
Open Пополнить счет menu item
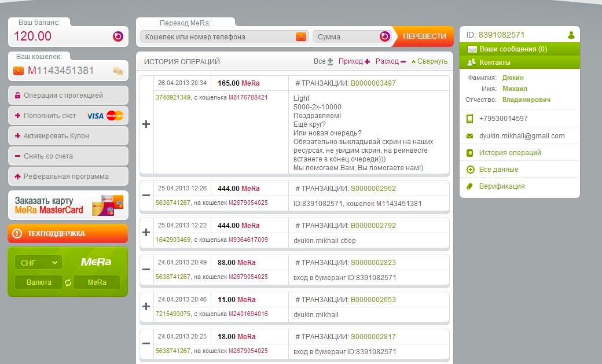68,116
